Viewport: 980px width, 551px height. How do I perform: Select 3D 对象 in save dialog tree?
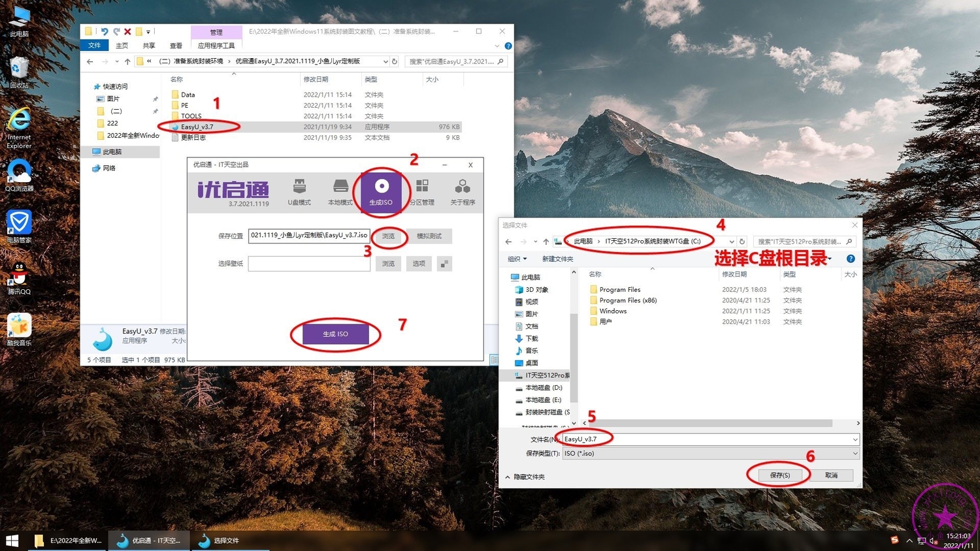(x=536, y=290)
